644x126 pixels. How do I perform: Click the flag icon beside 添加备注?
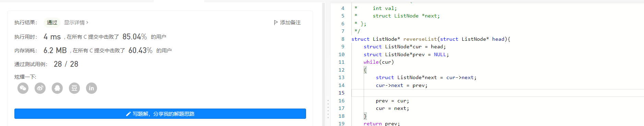click(276, 23)
